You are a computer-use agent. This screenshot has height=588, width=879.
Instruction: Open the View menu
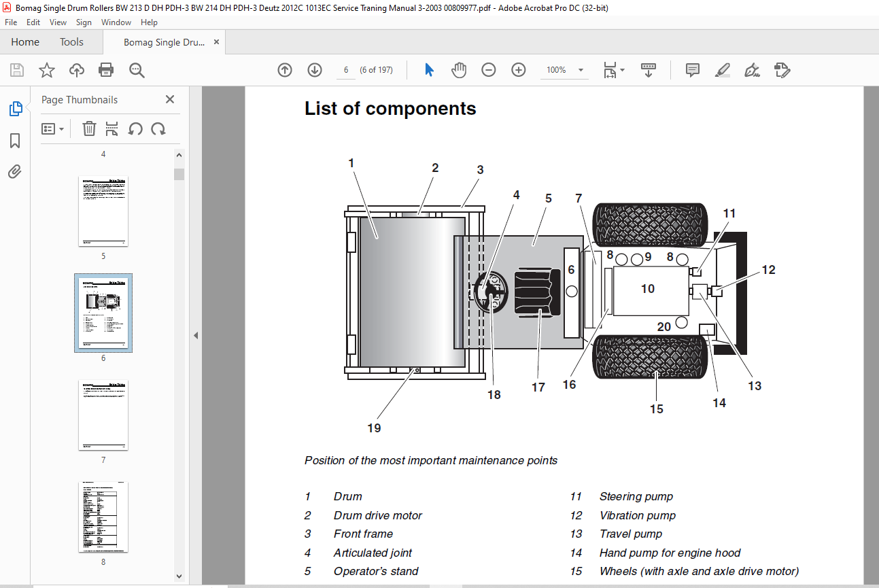58,22
